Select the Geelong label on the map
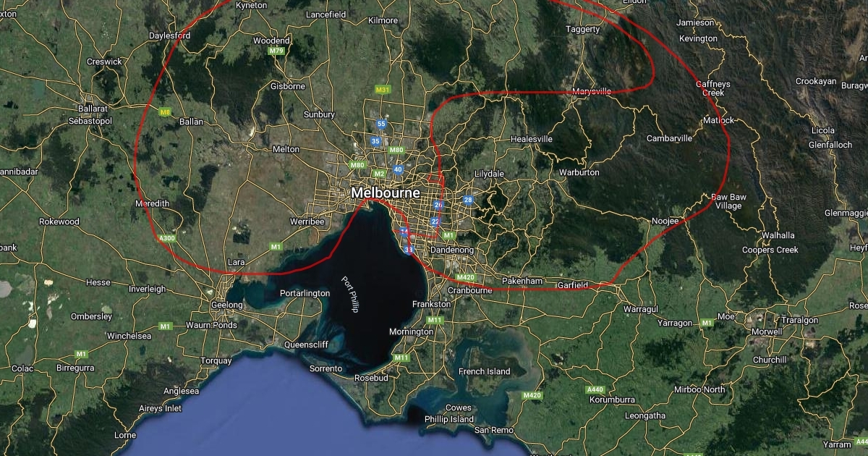Screen dimensions: 868x456 227,305
